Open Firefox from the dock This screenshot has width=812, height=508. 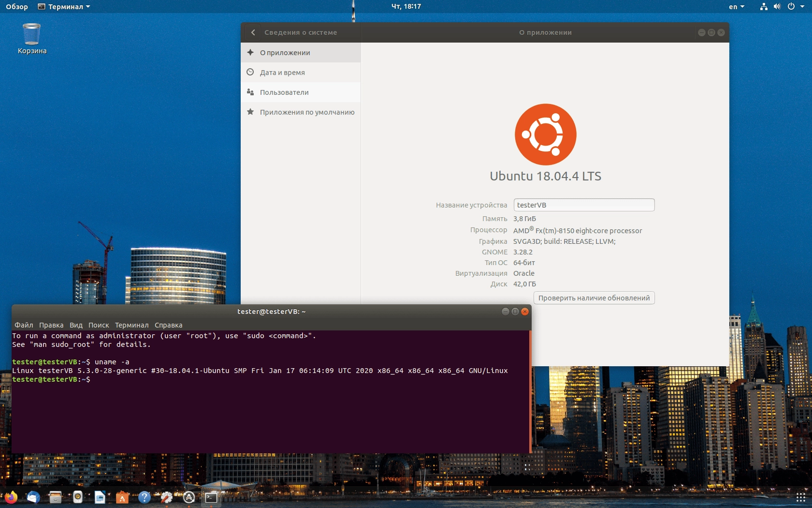pos(11,497)
